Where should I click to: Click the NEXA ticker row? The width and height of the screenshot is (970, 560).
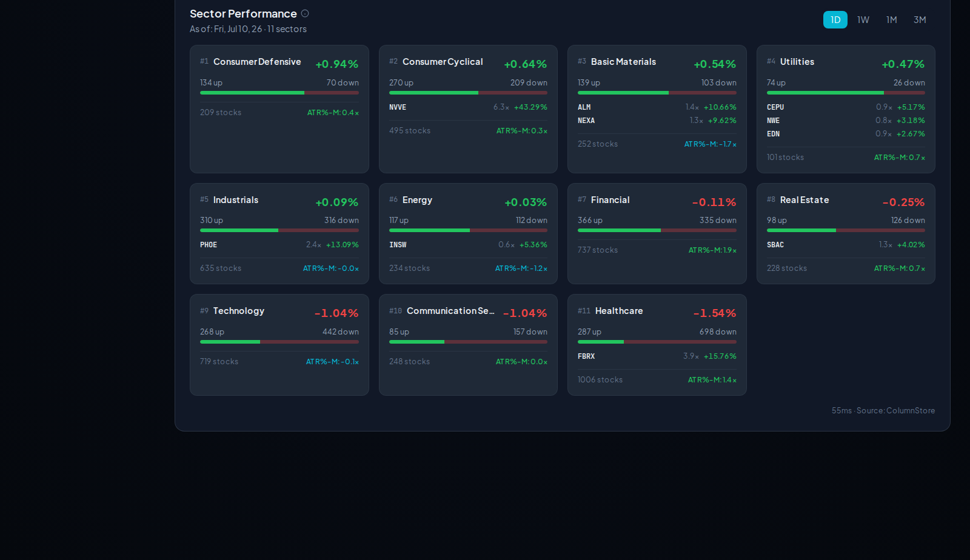pyautogui.click(x=657, y=121)
